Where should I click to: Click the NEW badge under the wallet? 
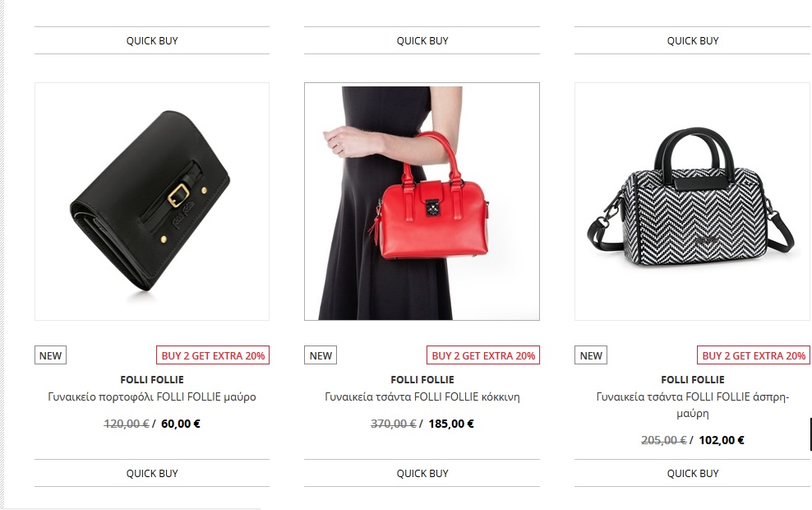[x=50, y=355]
